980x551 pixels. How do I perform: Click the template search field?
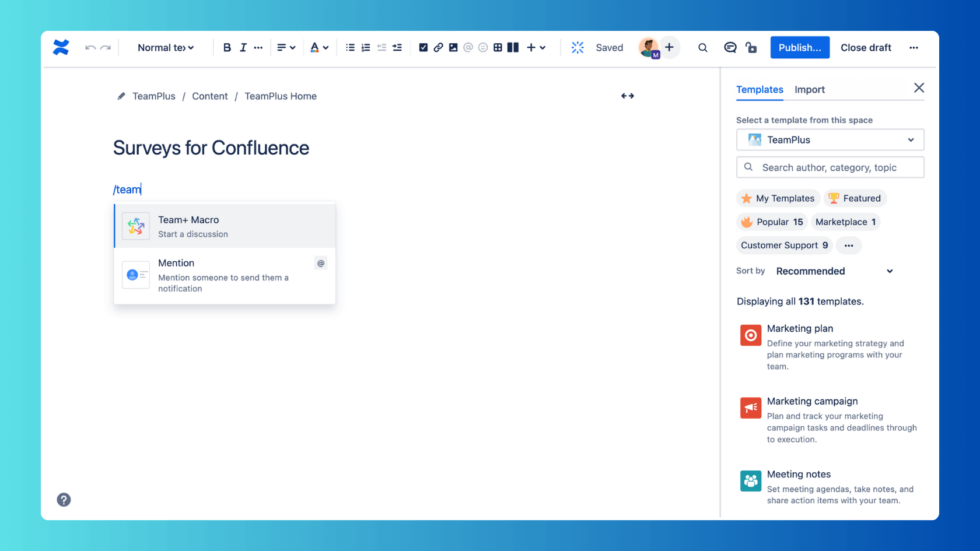tap(829, 167)
